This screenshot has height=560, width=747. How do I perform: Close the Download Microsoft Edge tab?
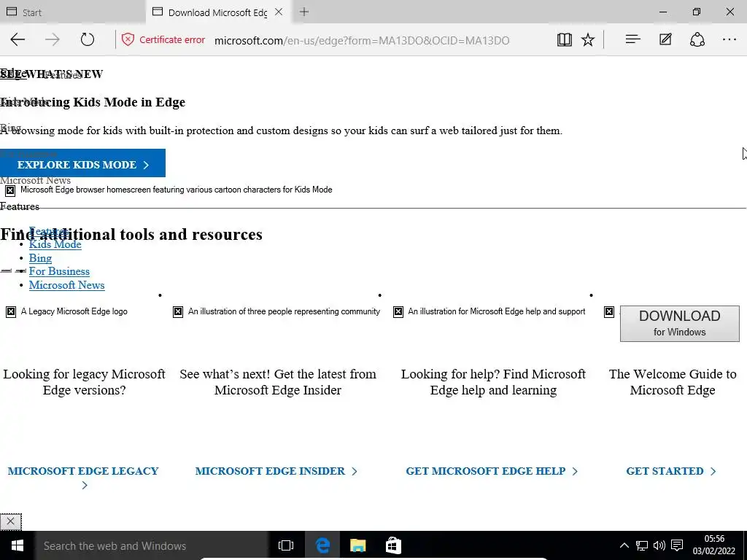279,12
